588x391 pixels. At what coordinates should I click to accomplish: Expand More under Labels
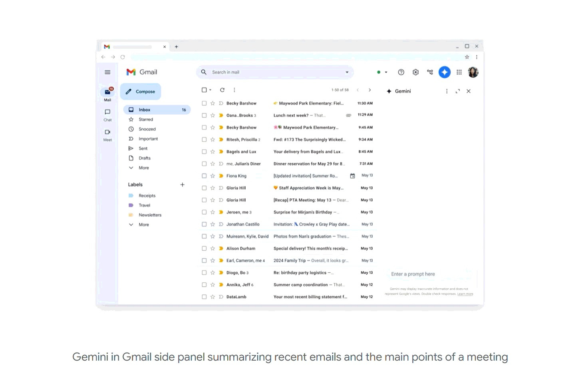(143, 225)
